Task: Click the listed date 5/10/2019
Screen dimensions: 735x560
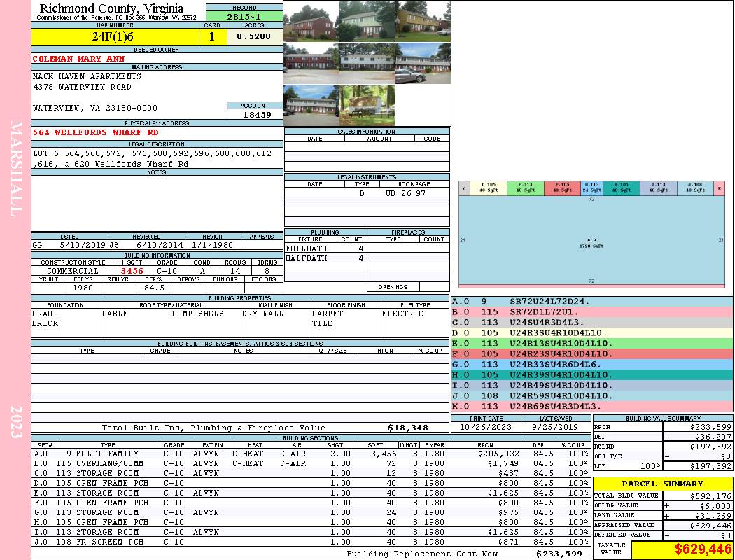Action: point(83,245)
